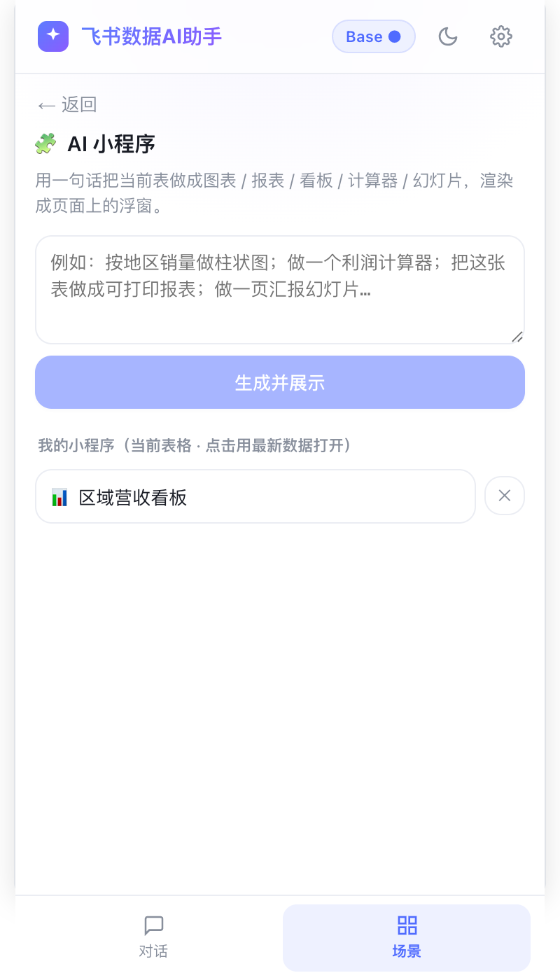Click the bar chart icon in 区域营收看板
Viewport: 560px width, 980px height.
click(60, 498)
